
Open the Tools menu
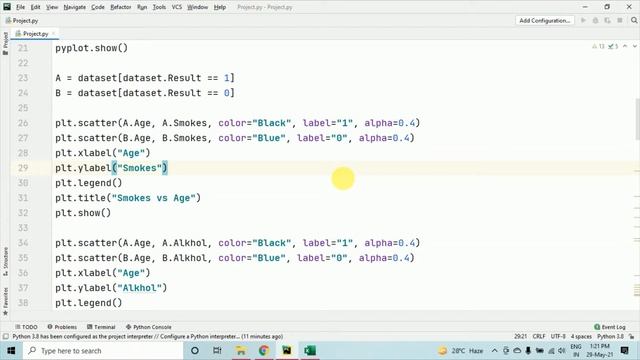pos(159,7)
